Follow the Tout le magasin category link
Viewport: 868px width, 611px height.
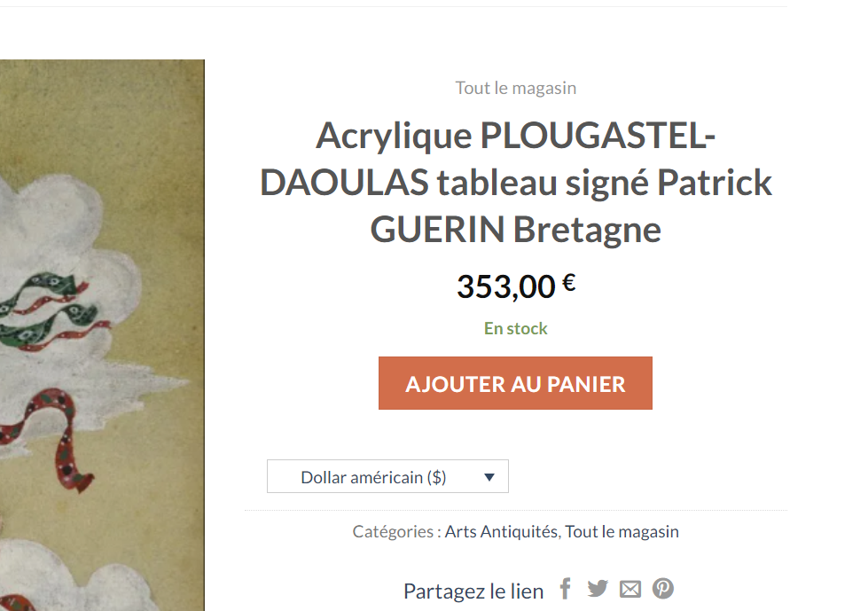click(622, 531)
